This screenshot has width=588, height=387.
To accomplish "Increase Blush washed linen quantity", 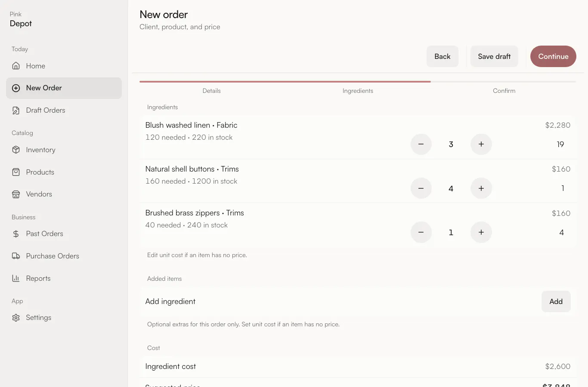I will click(481, 144).
